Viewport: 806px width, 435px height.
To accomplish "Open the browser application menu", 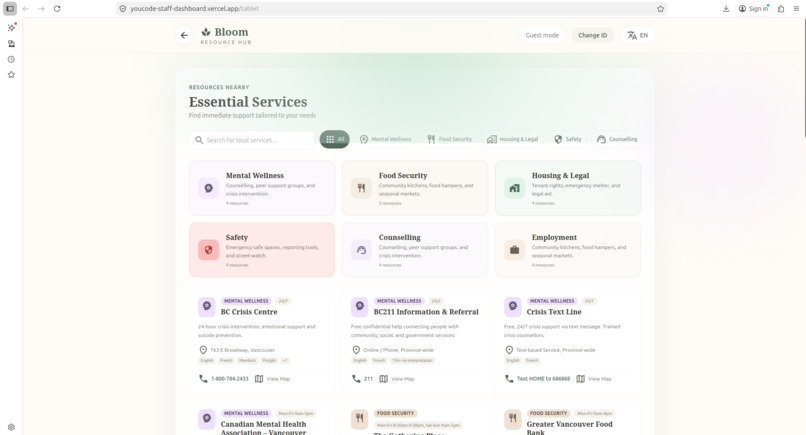I will pos(796,9).
